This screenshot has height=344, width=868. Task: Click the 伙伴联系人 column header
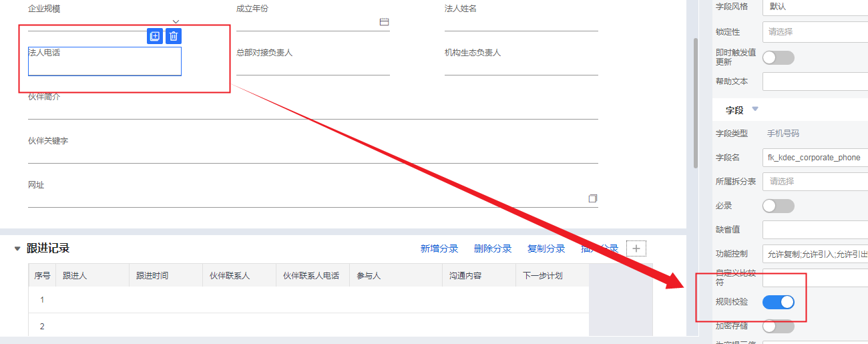coord(240,275)
